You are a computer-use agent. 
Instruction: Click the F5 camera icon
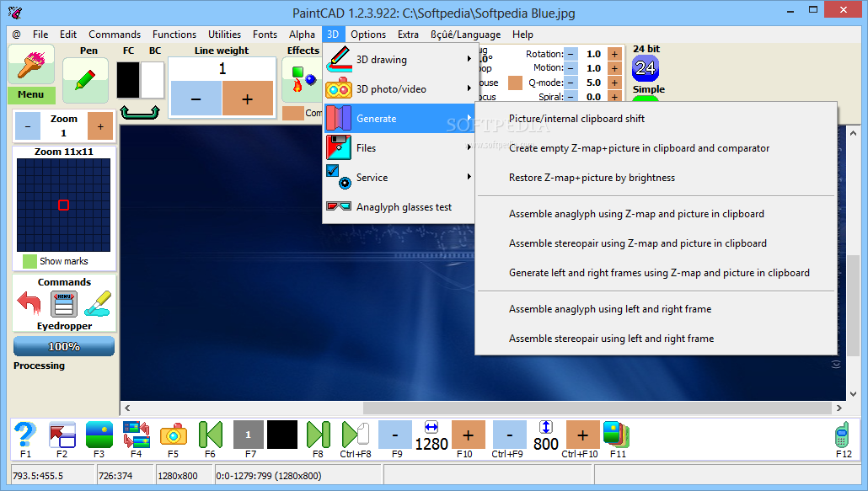click(x=174, y=435)
